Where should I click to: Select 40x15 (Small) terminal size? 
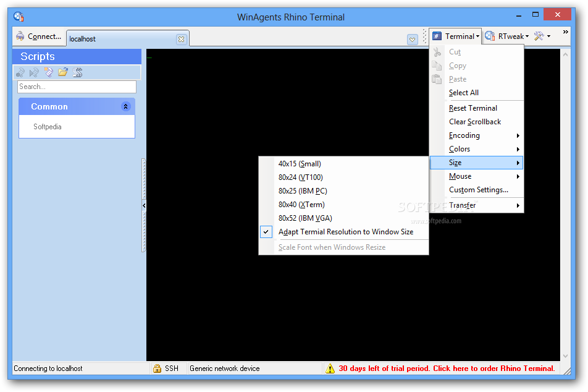[343, 164]
